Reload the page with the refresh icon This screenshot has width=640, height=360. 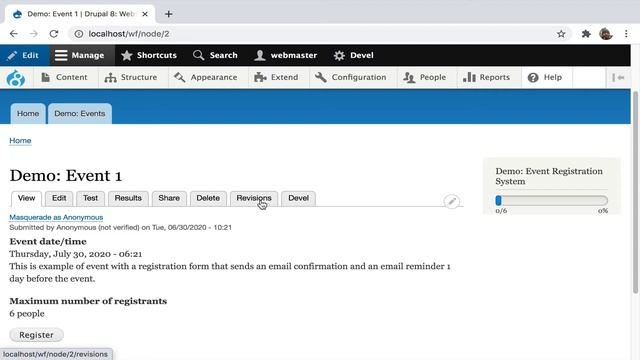[x=54, y=34]
